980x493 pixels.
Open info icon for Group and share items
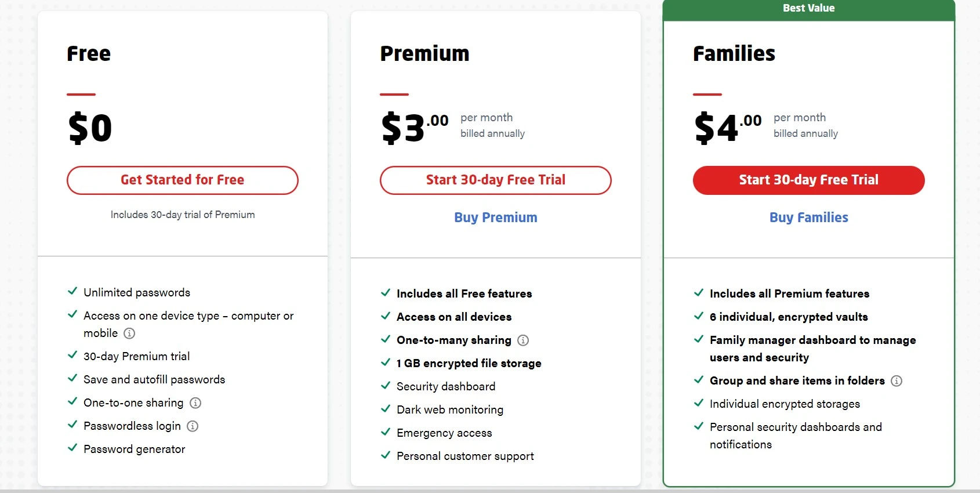pyautogui.click(x=896, y=380)
